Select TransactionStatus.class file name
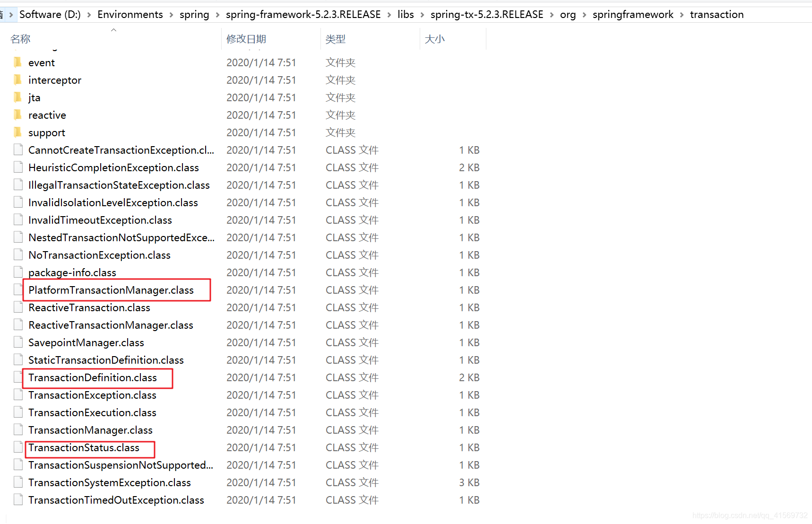The width and height of the screenshot is (812, 524). (84, 447)
